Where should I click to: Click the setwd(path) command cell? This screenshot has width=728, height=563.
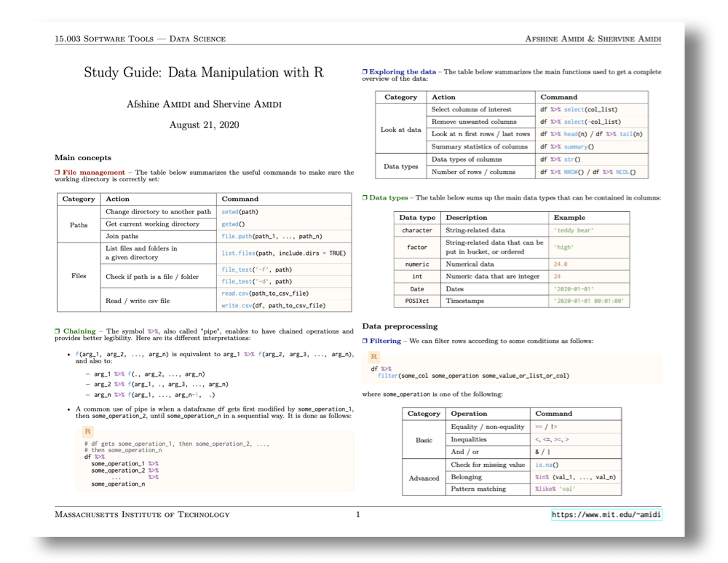click(x=240, y=212)
